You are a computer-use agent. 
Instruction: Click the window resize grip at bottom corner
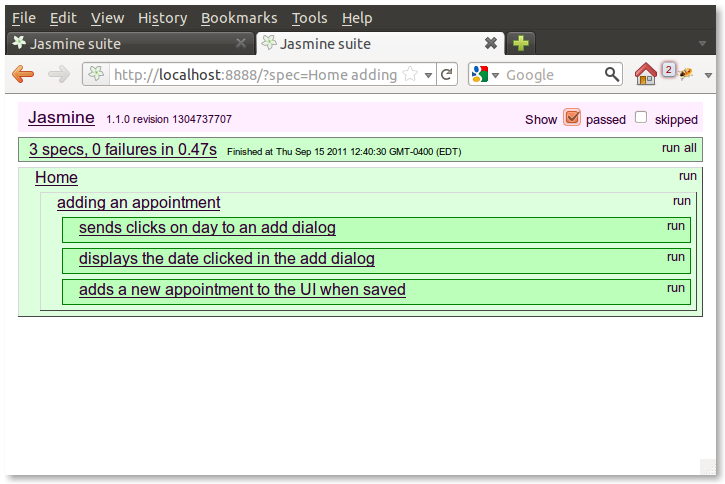[708, 467]
